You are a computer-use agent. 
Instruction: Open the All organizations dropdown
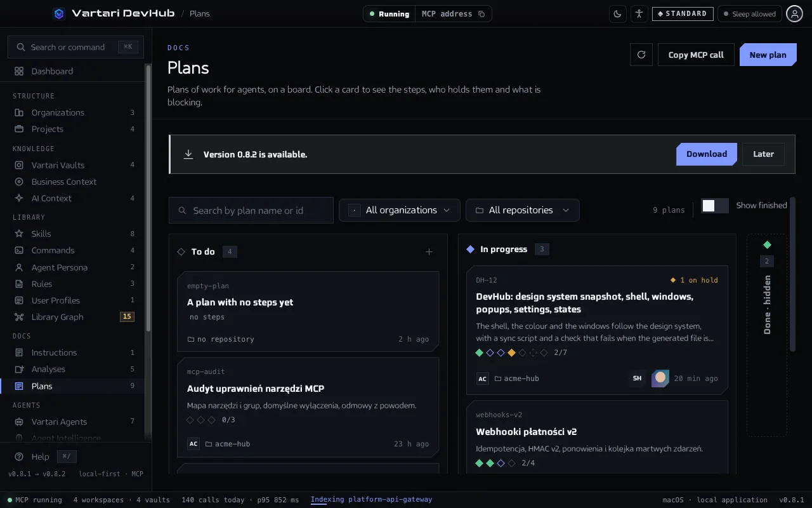pyautogui.click(x=399, y=210)
